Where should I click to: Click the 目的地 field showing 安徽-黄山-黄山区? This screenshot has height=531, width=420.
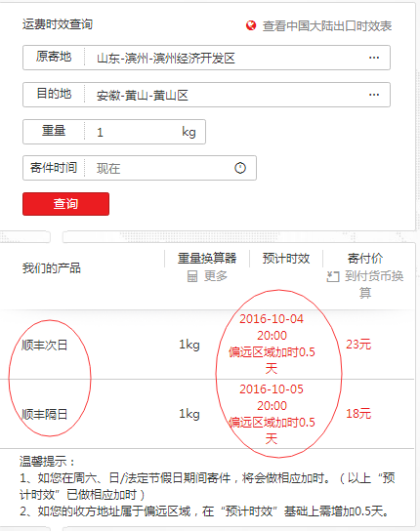coord(206,95)
